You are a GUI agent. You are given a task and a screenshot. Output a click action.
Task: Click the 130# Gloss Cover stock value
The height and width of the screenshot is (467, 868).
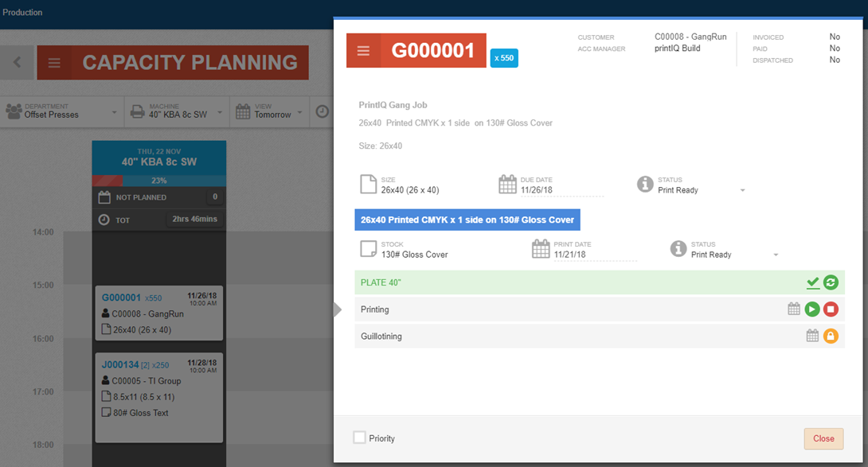[x=414, y=255]
